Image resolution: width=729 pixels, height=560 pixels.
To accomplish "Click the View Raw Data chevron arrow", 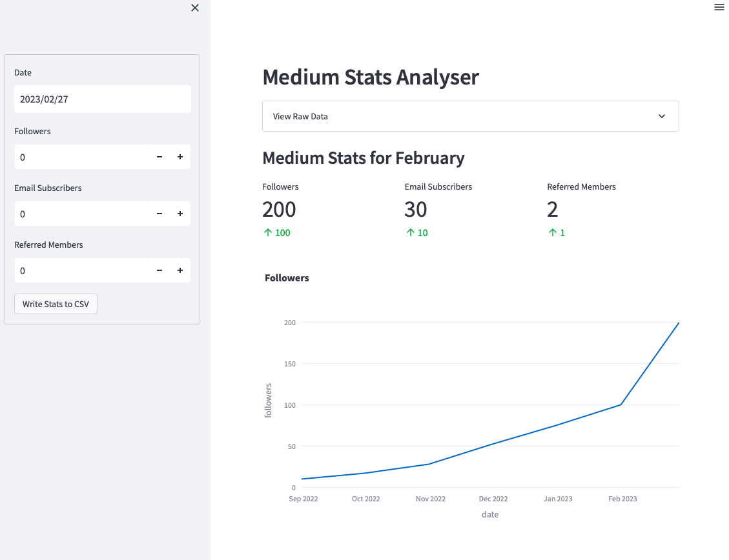I will coord(662,116).
